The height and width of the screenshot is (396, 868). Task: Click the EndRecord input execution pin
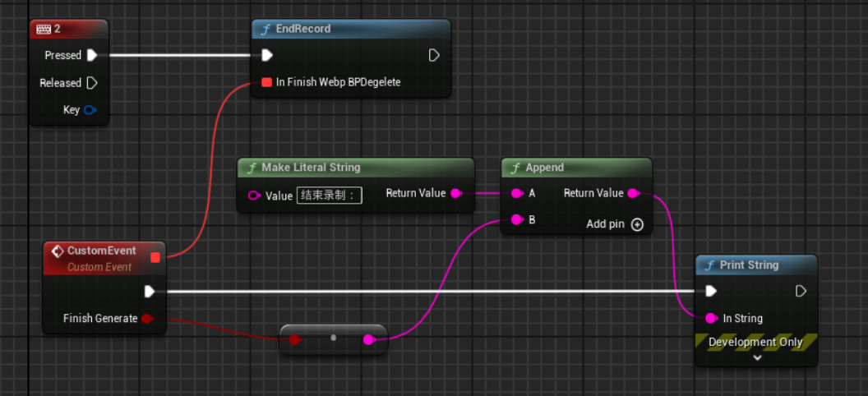(267, 55)
